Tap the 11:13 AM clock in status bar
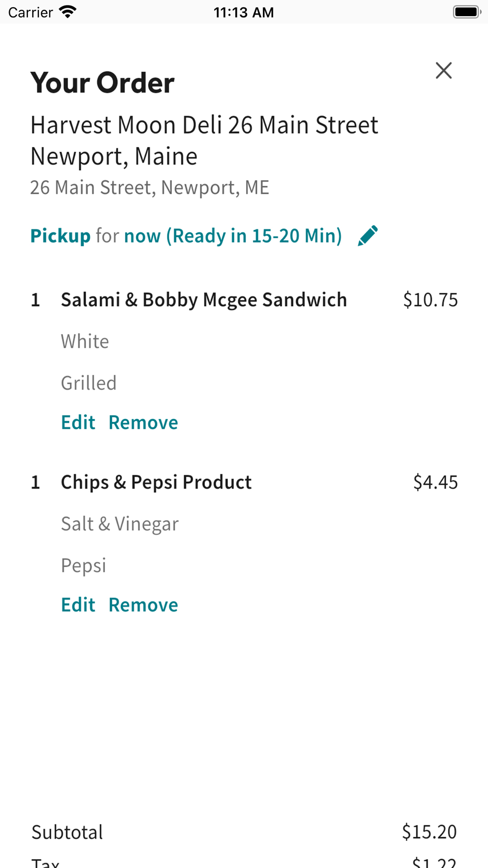Viewport: 488px width, 868px height. coord(244,12)
